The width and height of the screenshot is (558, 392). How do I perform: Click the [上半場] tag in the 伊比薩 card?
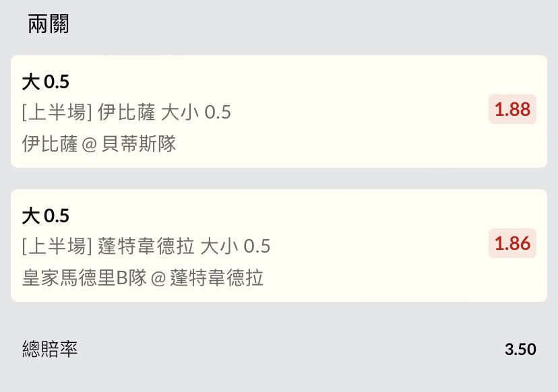click(57, 112)
